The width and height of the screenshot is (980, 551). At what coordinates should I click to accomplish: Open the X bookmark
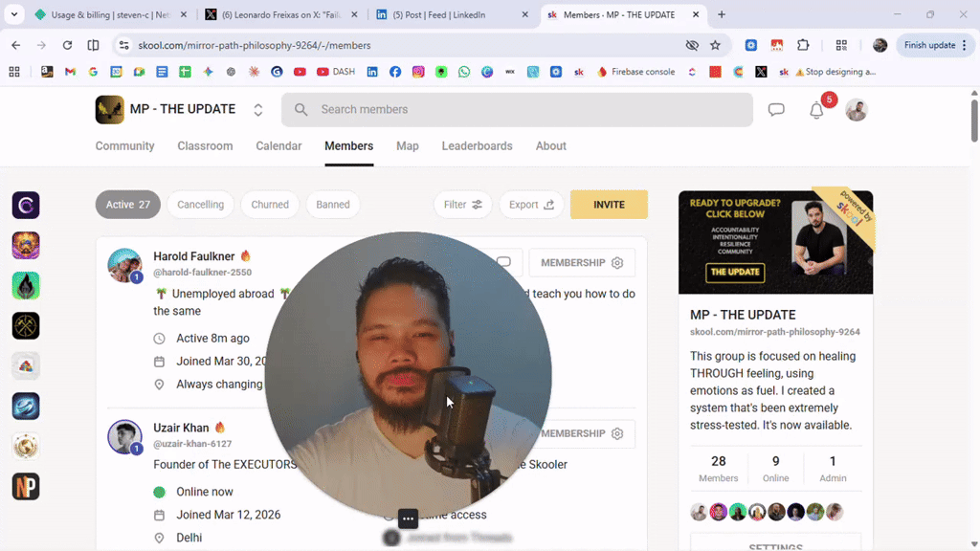[761, 72]
